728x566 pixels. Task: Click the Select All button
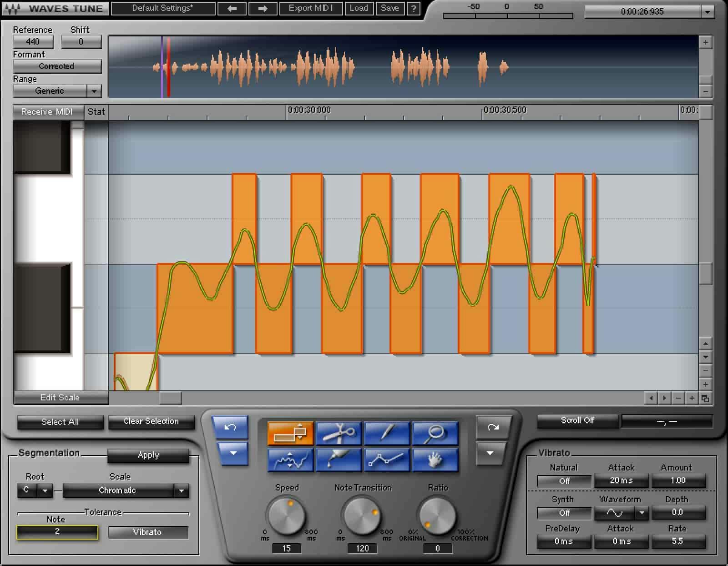tap(60, 422)
